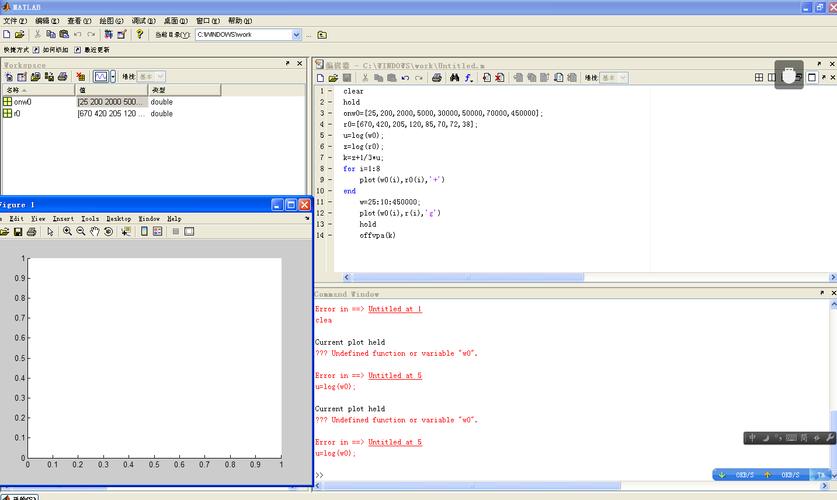Toggle the Rotate 3D tool in Figure 1
837x500 pixels.
(x=108, y=231)
